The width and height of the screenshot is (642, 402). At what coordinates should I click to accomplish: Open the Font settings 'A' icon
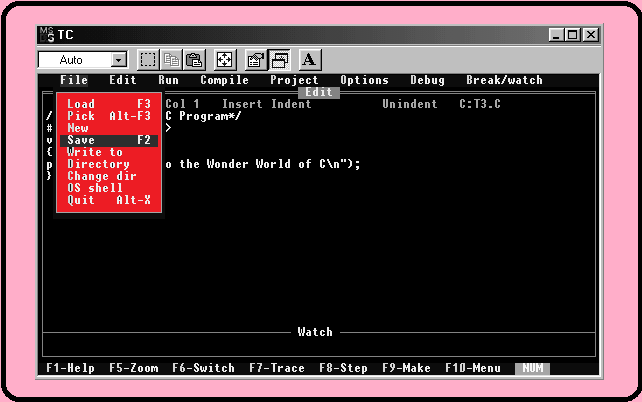click(x=310, y=60)
